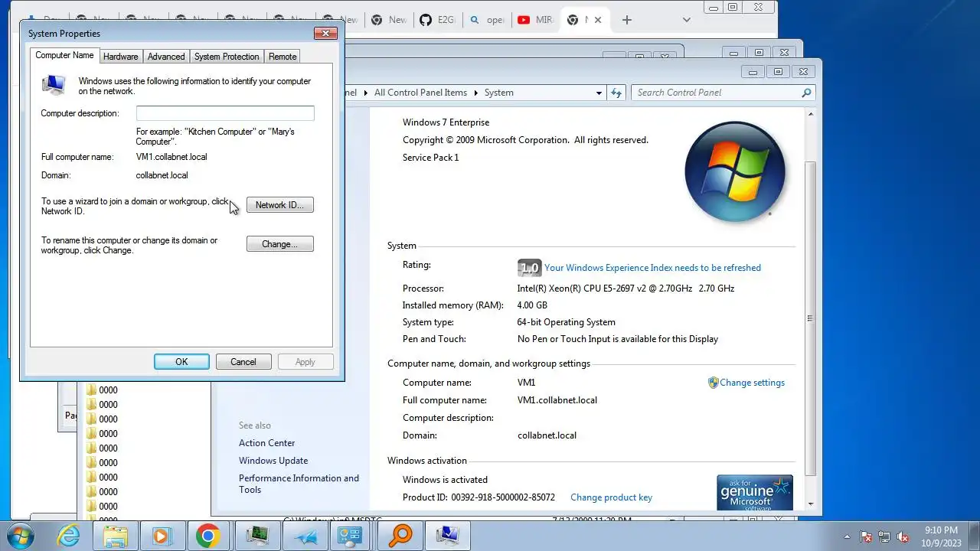The height and width of the screenshot is (551, 980).
Task: Open Windows Media Player from taskbar
Action: click(162, 536)
